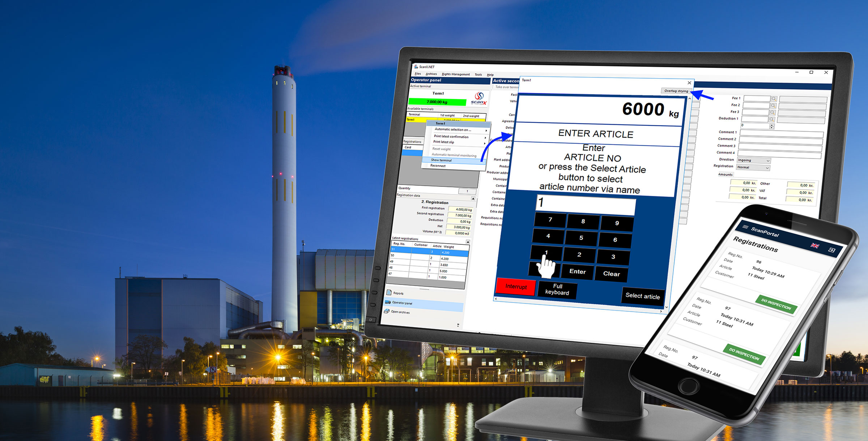Open the Archives menu

[x=431, y=74]
